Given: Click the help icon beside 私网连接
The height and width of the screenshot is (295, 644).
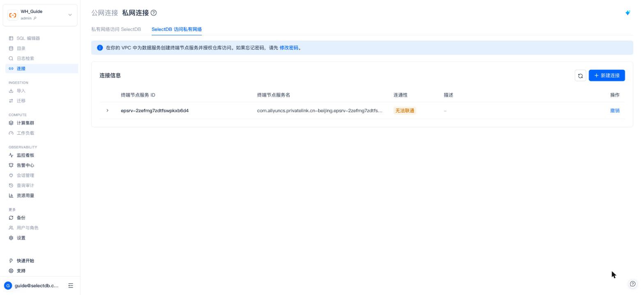Looking at the screenshot, I should (154, 13).
